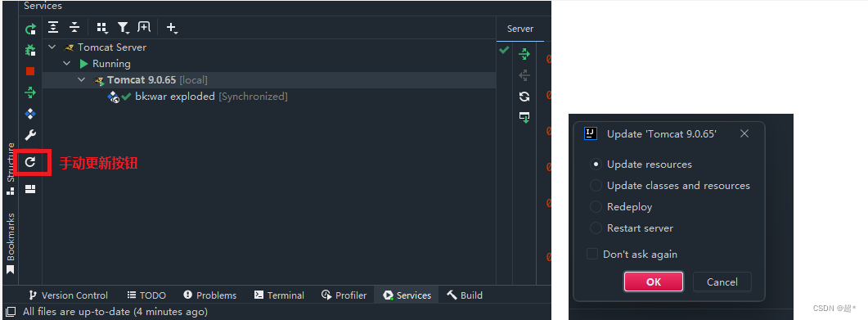Click the red Stop server icon
This screenshot has width=868, height=320.
click(x=30, y=71)
